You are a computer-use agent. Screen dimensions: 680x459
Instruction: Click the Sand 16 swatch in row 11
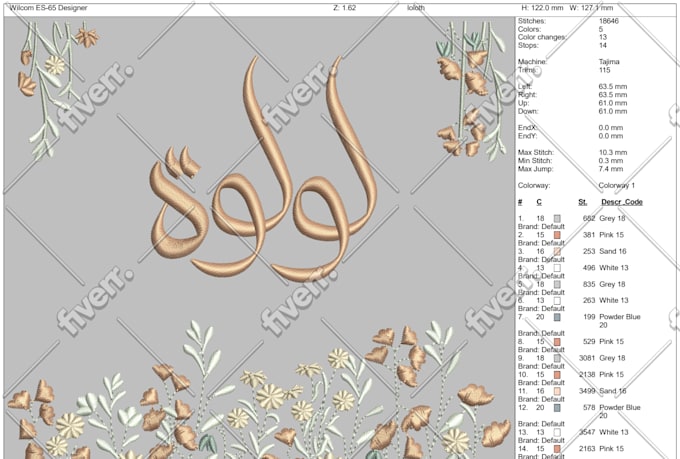tap(557, 391)
